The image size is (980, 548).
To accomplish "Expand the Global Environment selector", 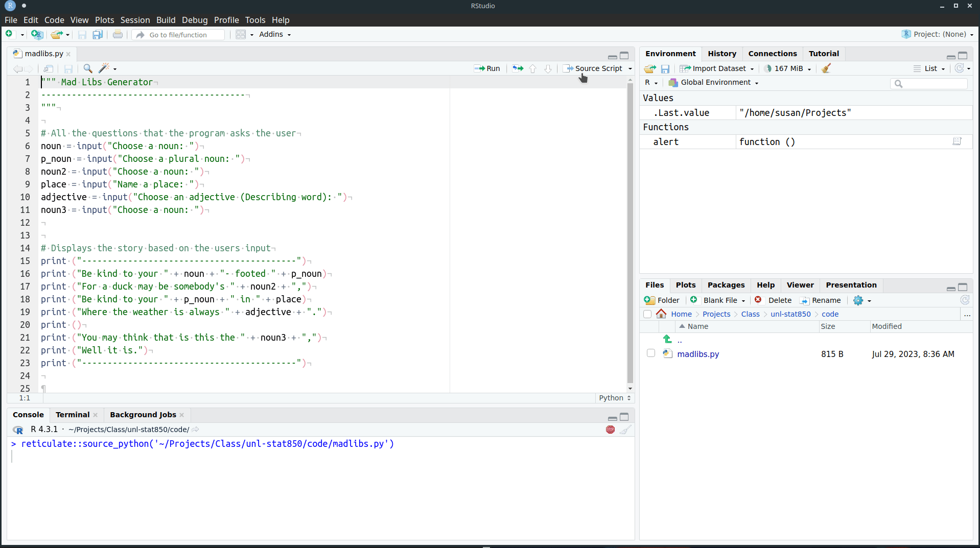I will [x=757, y=82].
